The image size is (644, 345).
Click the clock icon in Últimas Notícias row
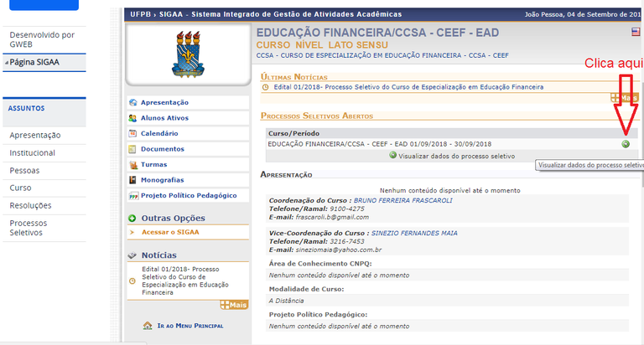point(265,87)
